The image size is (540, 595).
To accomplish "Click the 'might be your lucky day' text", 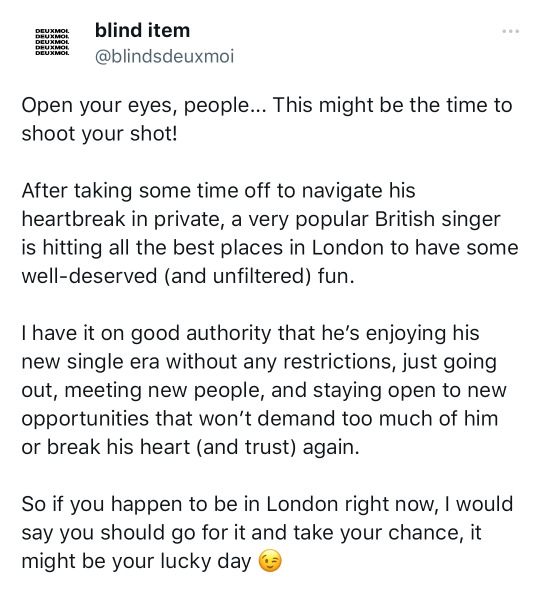I will tap(137, 562).
